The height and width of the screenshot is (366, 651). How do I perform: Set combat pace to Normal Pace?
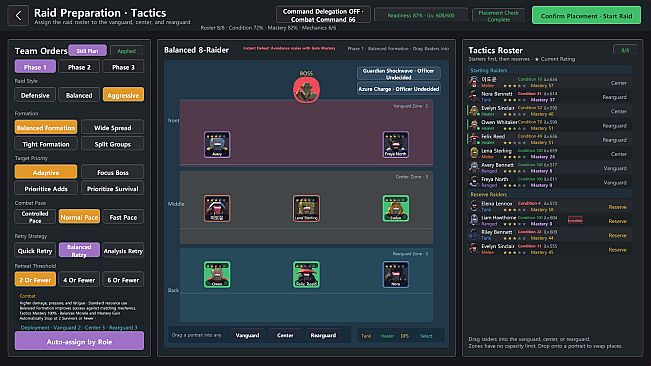coord(79,217)
